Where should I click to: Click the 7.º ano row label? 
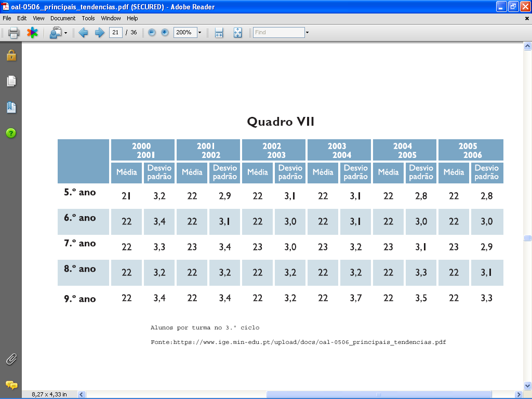80,243
